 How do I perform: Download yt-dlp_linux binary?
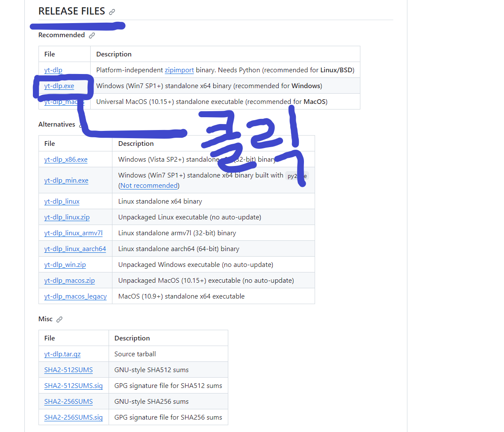coord(62,201)
